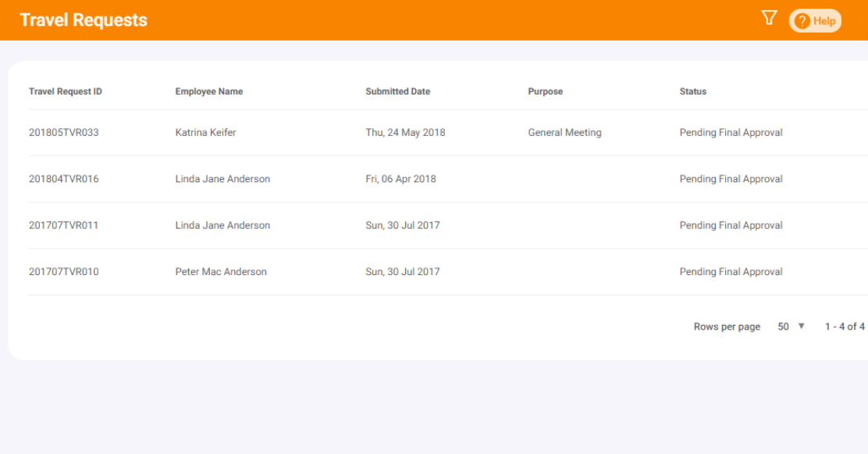Image resolution: width=868 pixels, height=454 pixels.
Task: Click Pending Final Approval in the 201804TVR016 row
Action: tap(731, 179)
